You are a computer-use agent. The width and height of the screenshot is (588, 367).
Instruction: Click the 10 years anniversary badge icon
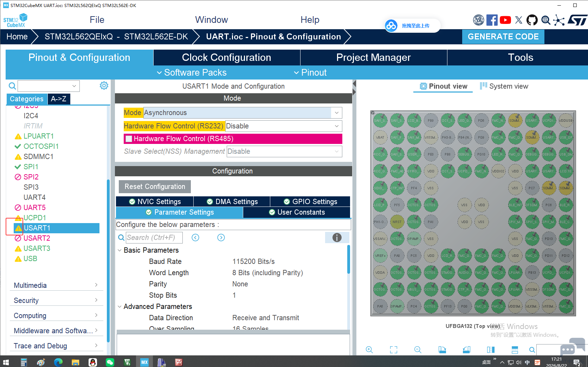478,20
